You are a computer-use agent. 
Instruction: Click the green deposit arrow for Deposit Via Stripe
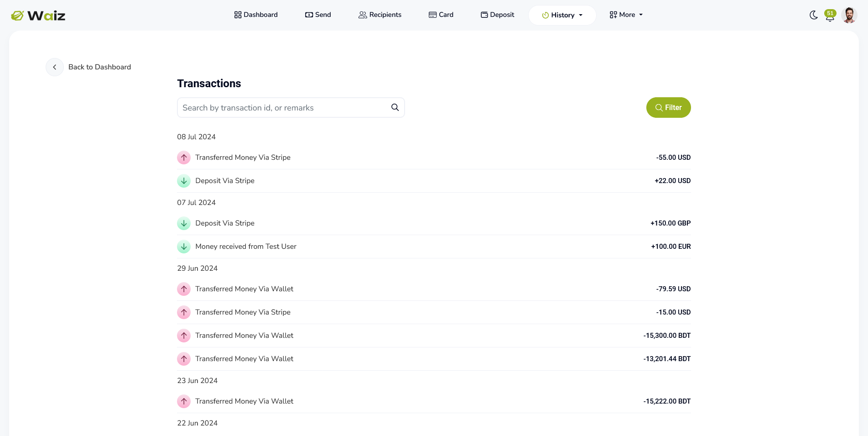pos(183,181)
